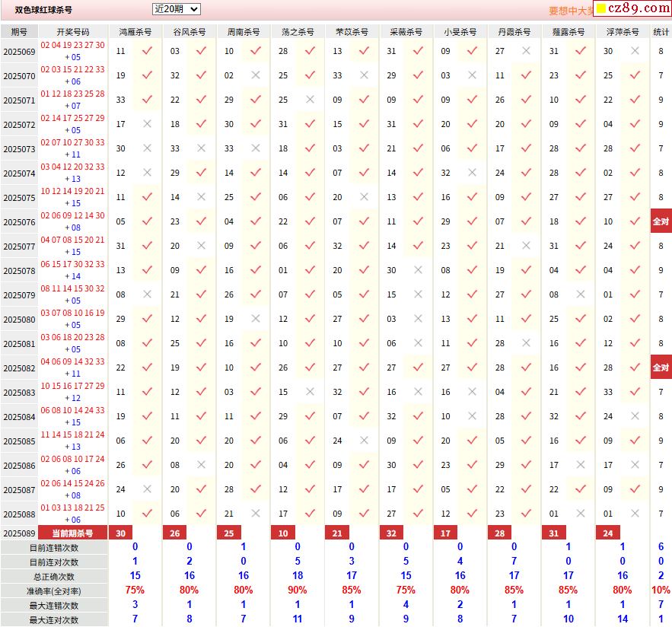Click the X mark for 鸿雁杀号 in row 2025072

pyautogui.click(x=147, y=123)
